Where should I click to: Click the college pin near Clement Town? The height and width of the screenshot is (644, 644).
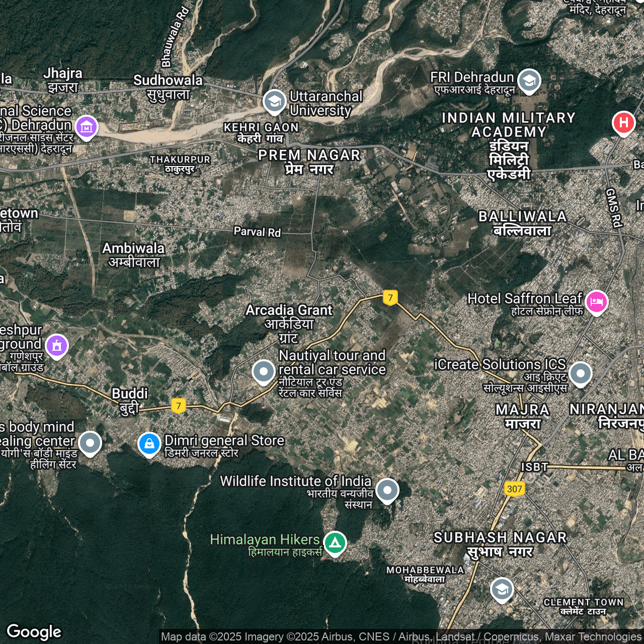(x=502, y=589)
